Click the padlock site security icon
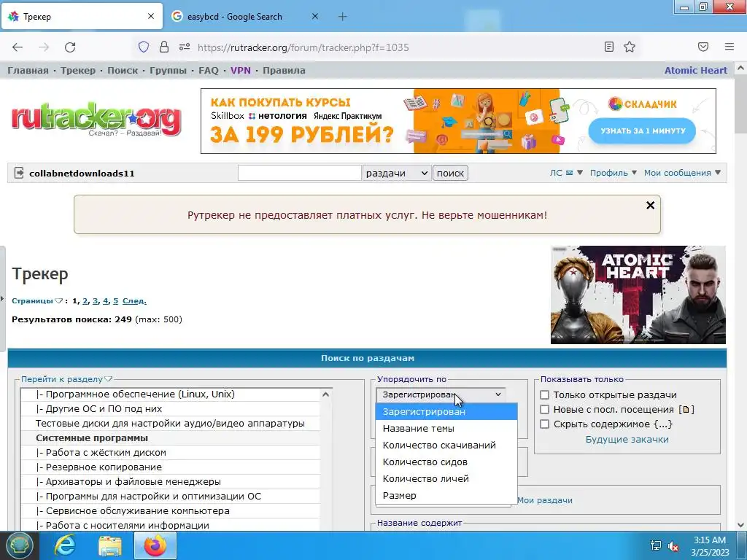This screenshot has height=560, width=747. pyautogui.click(x=164, y=47)
